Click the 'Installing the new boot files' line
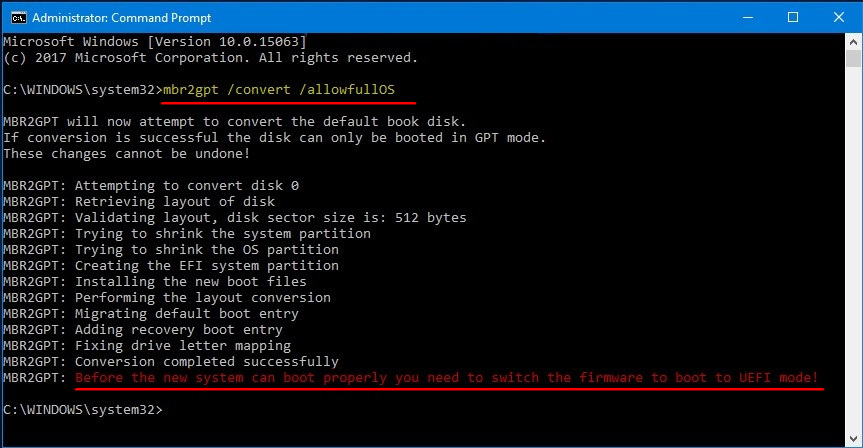Screen dimensions: 863x448 [x=155, y=281]
